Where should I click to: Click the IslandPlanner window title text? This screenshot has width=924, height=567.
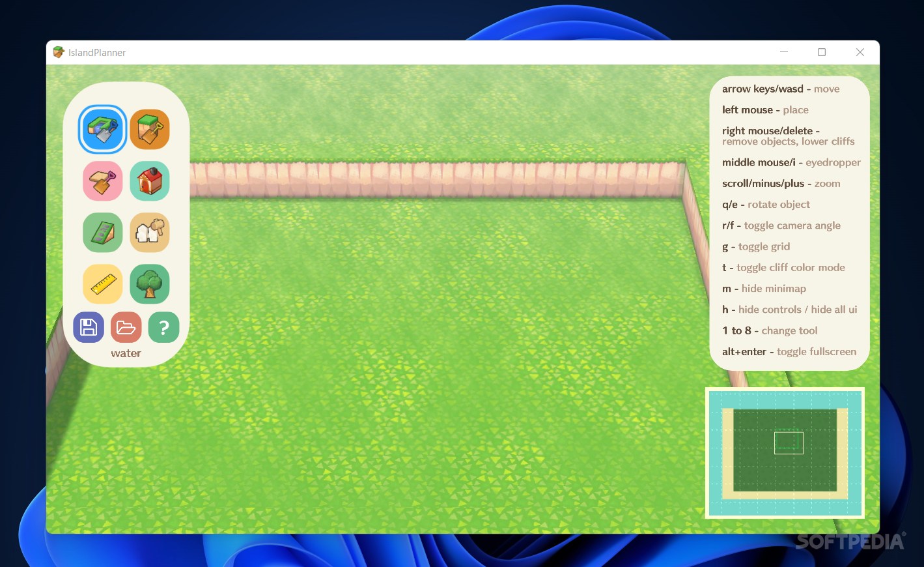point(97,53)
